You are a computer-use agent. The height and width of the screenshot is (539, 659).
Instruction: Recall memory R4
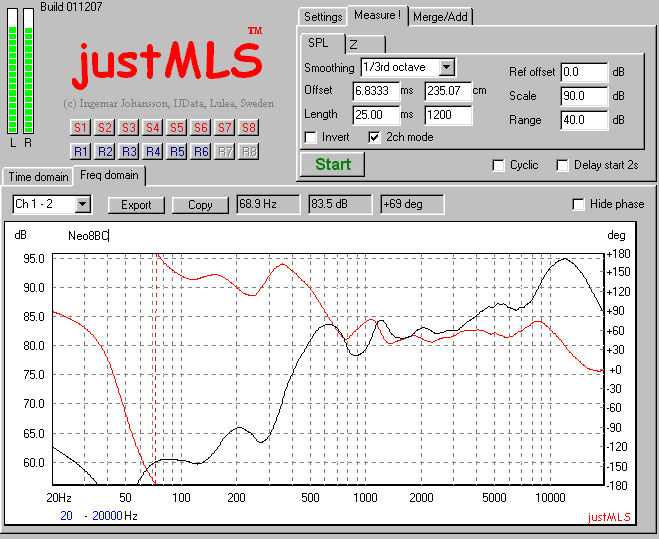coord(153,151)
